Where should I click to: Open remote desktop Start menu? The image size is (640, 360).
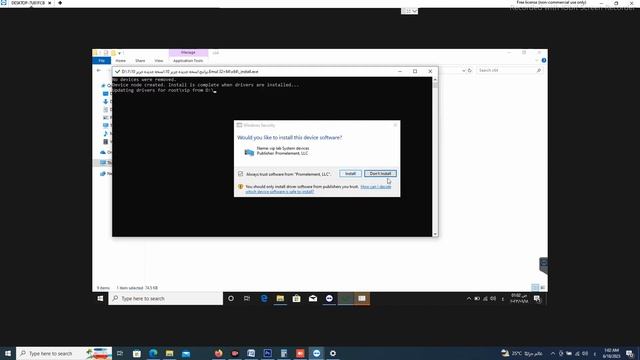(x=100, y=298)
